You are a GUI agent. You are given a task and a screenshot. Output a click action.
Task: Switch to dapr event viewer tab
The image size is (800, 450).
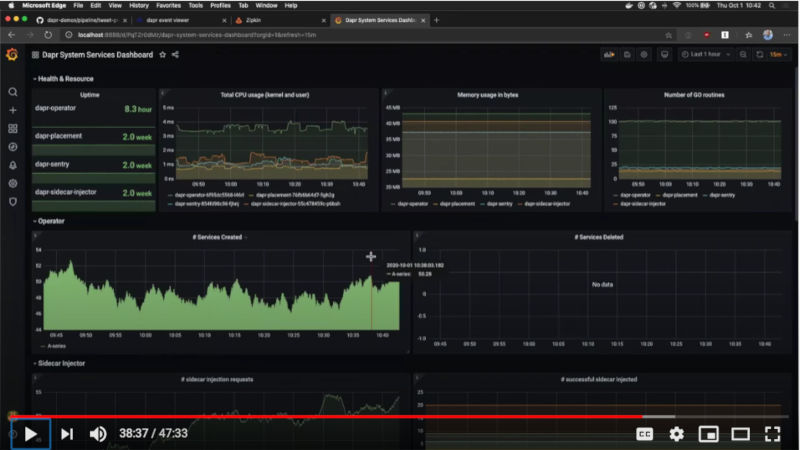coord(180,20)
